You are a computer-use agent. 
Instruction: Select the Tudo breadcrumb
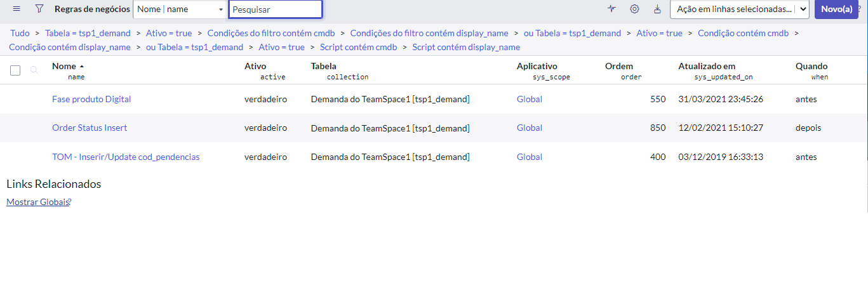pos(20,33)
